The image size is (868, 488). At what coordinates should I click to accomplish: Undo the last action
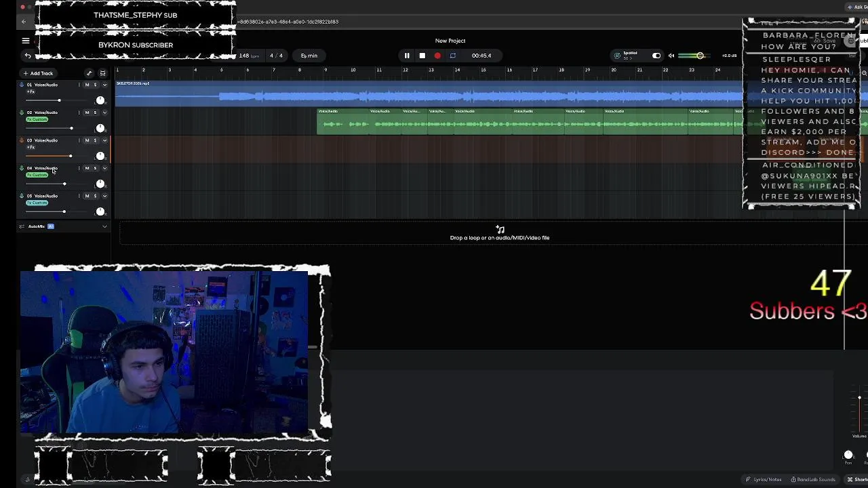[x=27, y=56]
